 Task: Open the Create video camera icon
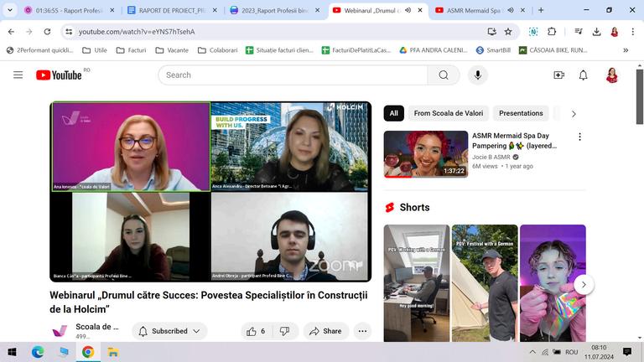coord(558,75)
